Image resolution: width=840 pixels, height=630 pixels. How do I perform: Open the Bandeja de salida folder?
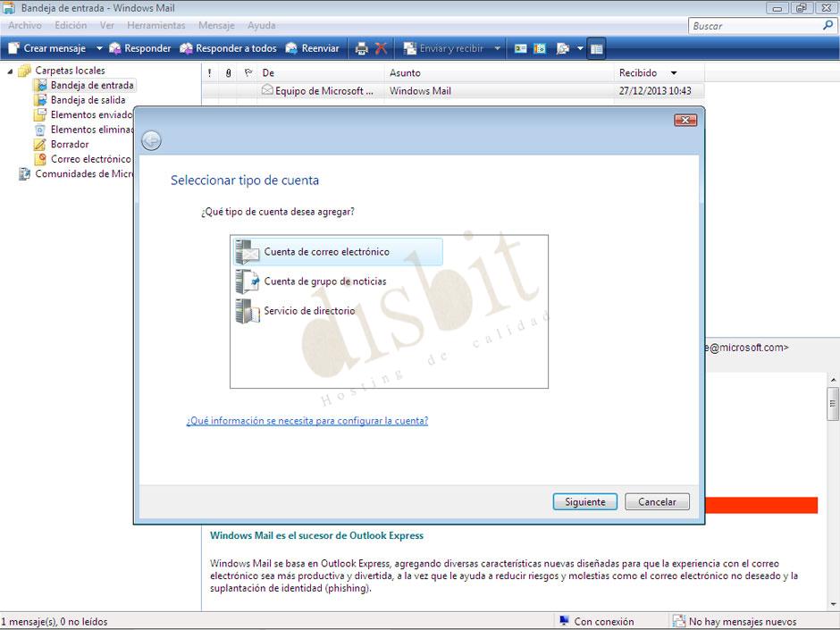(x=80, y=99)
